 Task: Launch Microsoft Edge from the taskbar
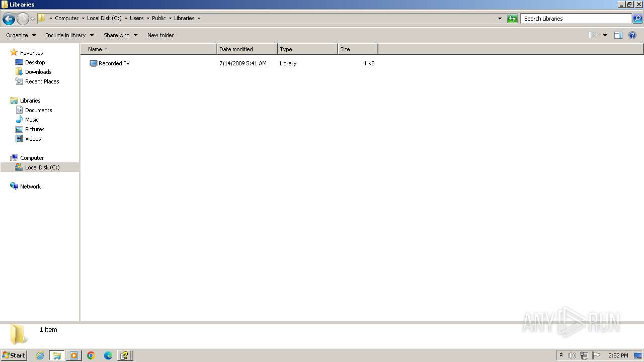click(108, 355)
